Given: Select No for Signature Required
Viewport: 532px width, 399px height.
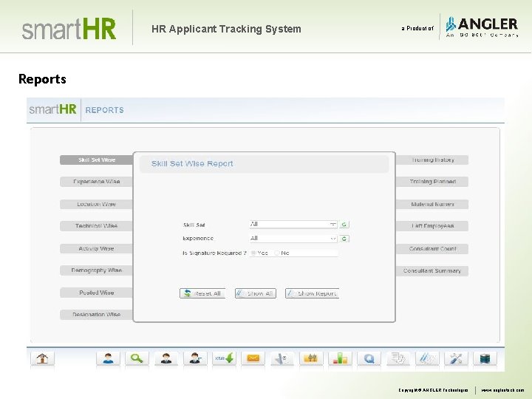Looking at the screenshot, I should pyautogui.click(x=276, y=253).
